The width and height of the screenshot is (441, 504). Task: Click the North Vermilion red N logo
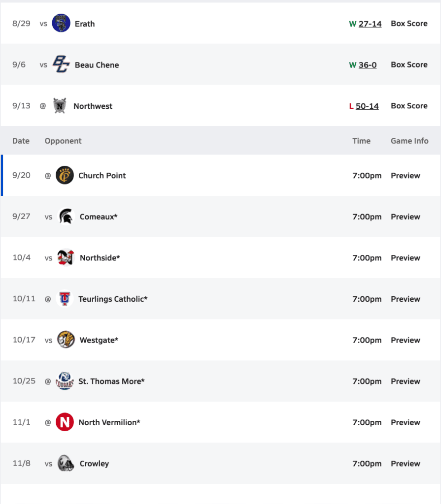(65, 422)
